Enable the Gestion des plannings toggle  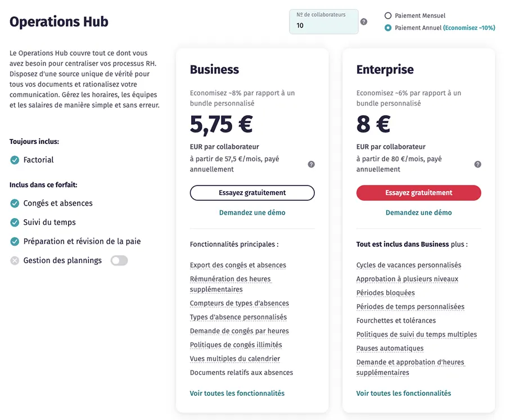click(119, 261)
